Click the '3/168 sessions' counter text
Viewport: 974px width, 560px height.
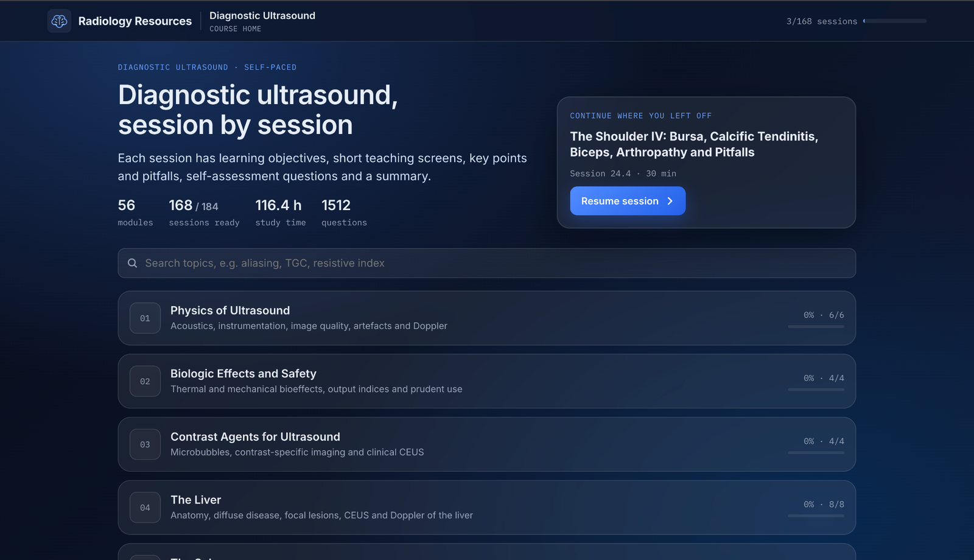(822, 21)
